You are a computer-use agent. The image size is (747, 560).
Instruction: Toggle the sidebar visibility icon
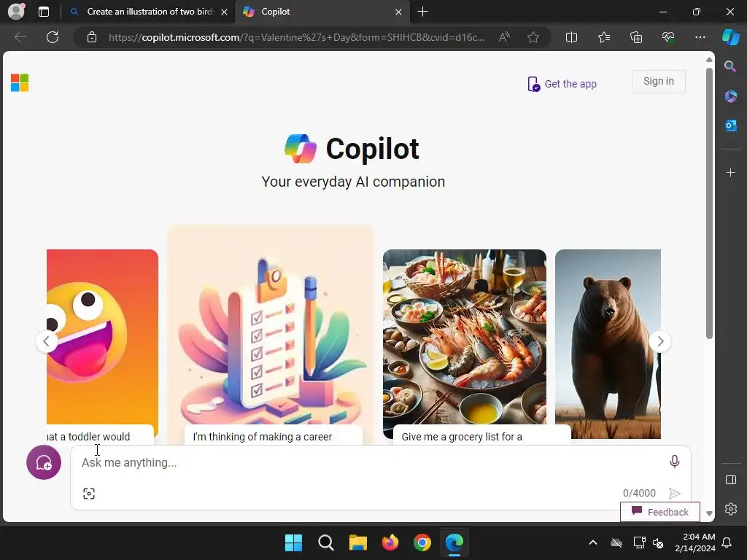click(x=730, y=480)
